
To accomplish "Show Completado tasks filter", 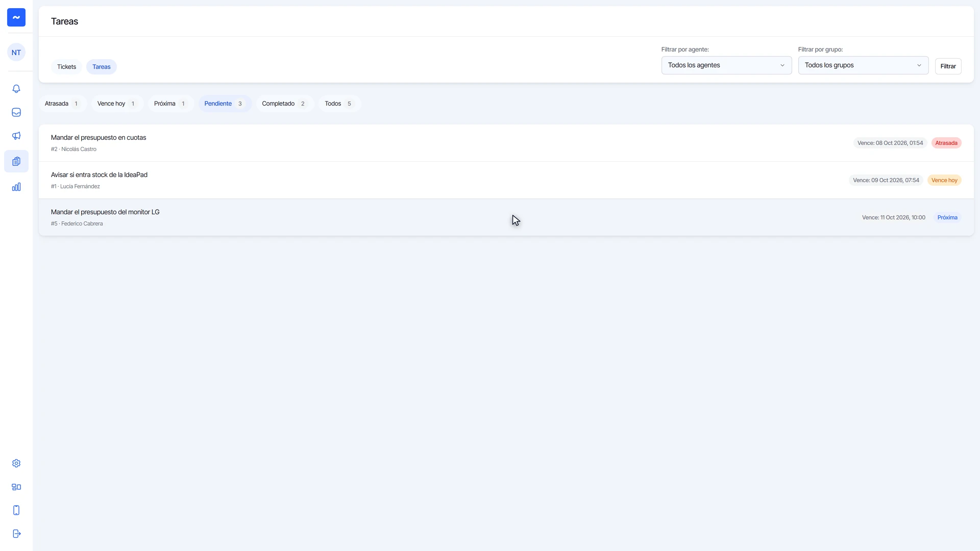I will click(x=284, y=104).
